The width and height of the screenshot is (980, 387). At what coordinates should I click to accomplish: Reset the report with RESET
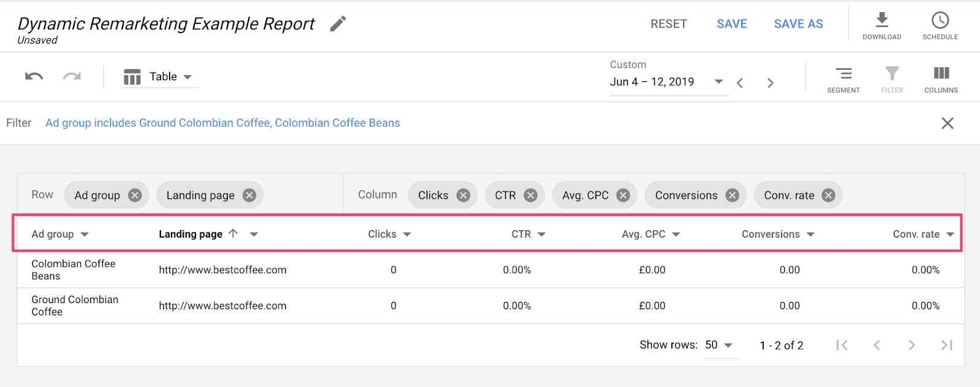tap(668, 24)
